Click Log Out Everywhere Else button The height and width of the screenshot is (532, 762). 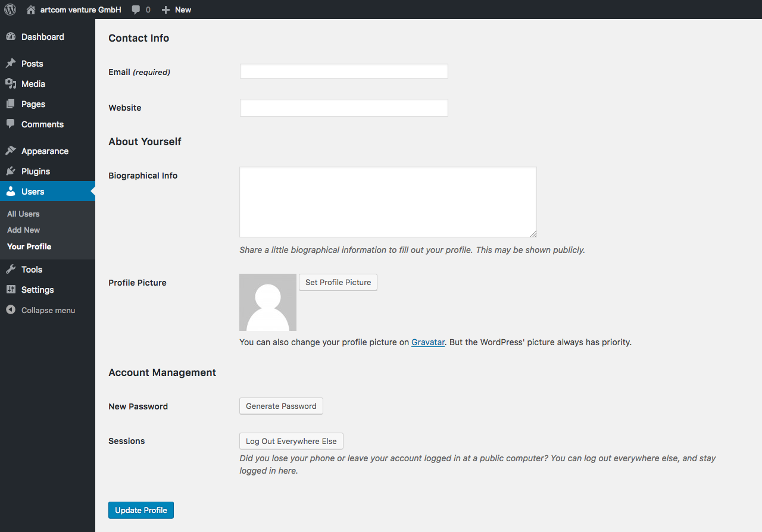(x=291, y=441)
